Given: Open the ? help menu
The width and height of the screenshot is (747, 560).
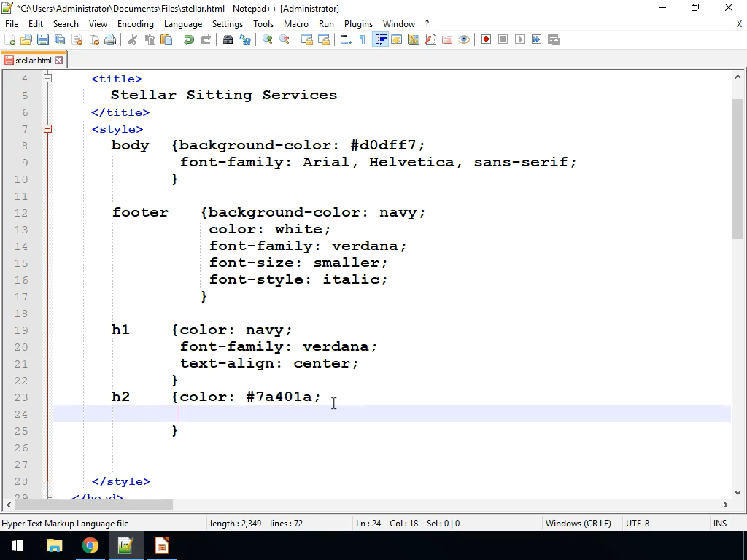Looking at the screenshot, I should 427,24.
